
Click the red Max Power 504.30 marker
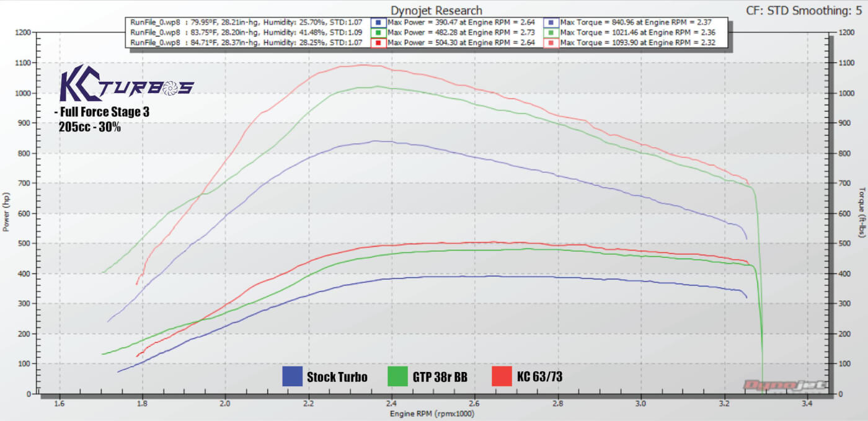click(x=378, y=43)
